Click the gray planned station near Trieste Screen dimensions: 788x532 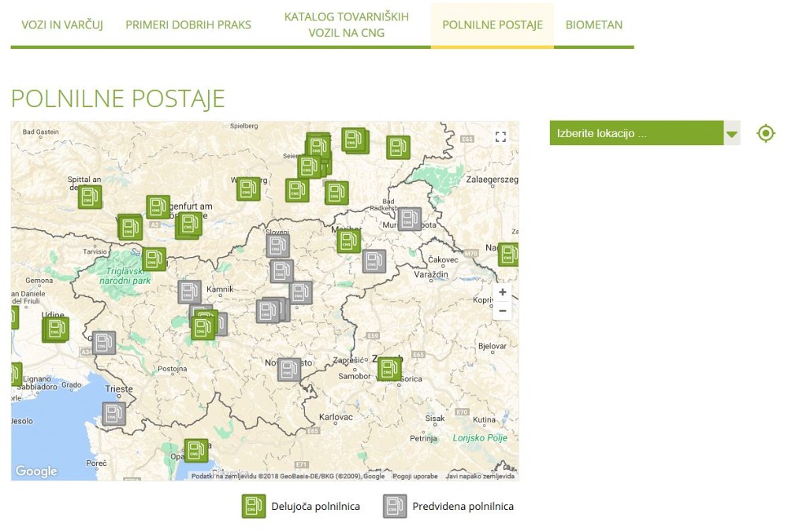(113, 414)
